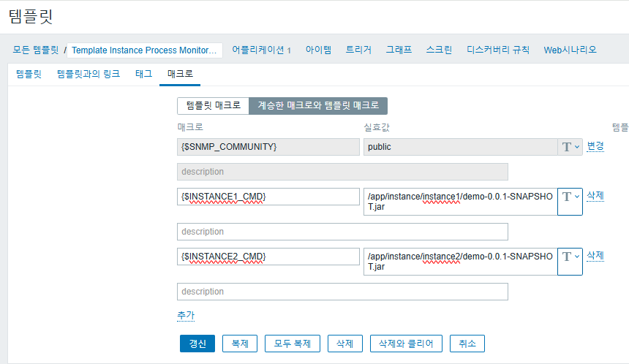Click the 취소 cancel button

tap(467, 344)
